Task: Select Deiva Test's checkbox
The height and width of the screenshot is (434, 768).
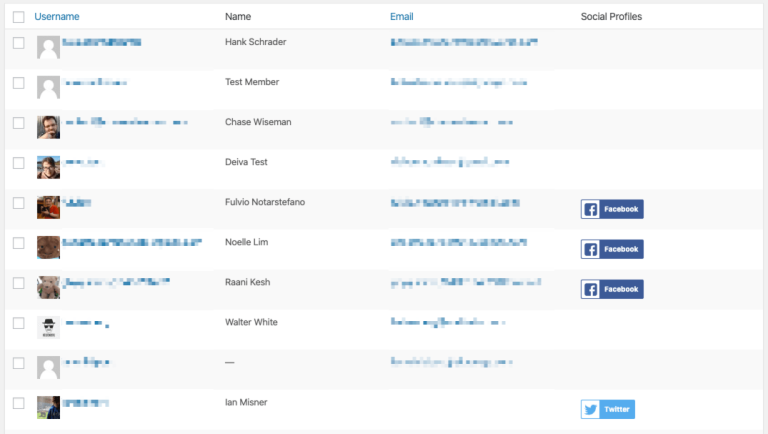Action: pyautogui.click(x=19, y=163)
